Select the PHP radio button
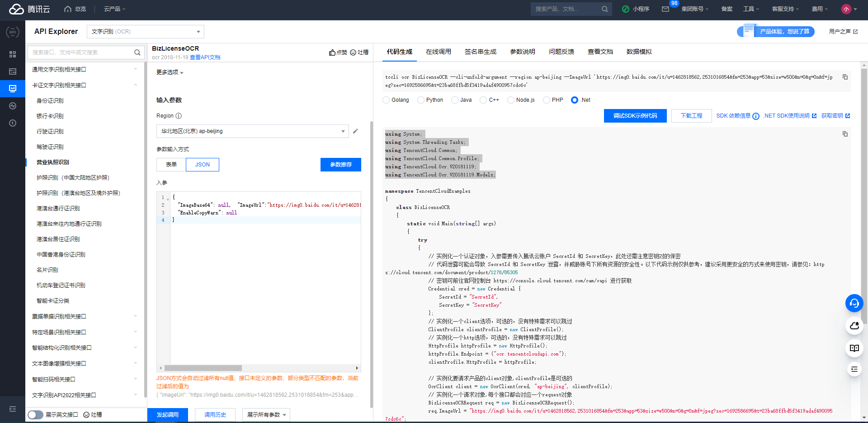 coord(547,100)
